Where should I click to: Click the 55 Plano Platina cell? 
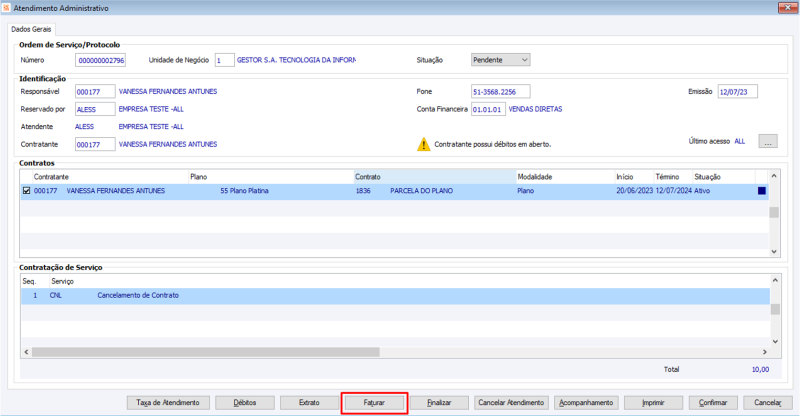(244, 191)
